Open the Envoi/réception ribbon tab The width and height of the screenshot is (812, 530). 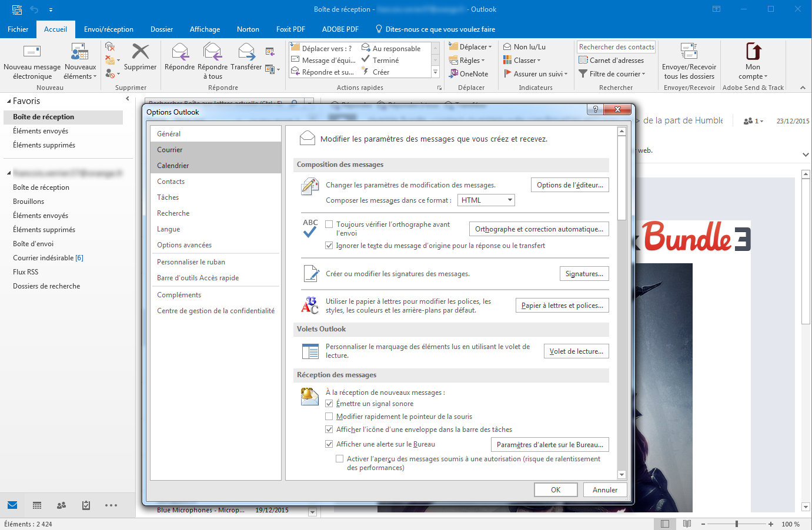[109, 29]
